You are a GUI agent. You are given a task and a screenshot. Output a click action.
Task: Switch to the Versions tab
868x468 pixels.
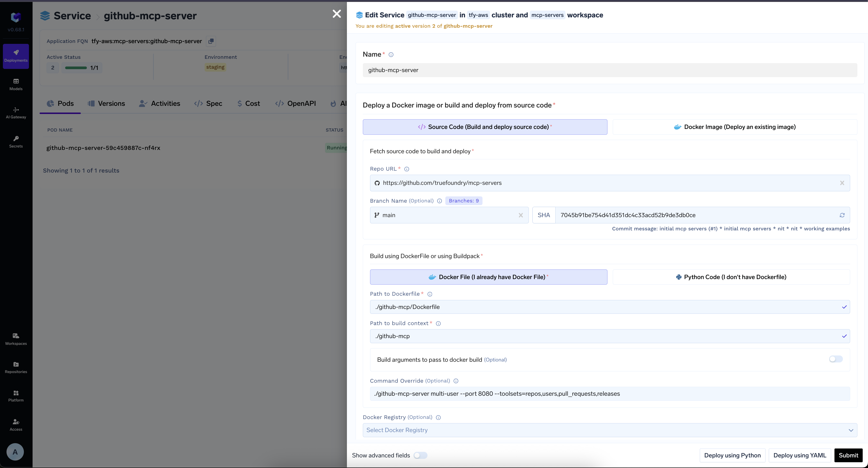point(106,103)
